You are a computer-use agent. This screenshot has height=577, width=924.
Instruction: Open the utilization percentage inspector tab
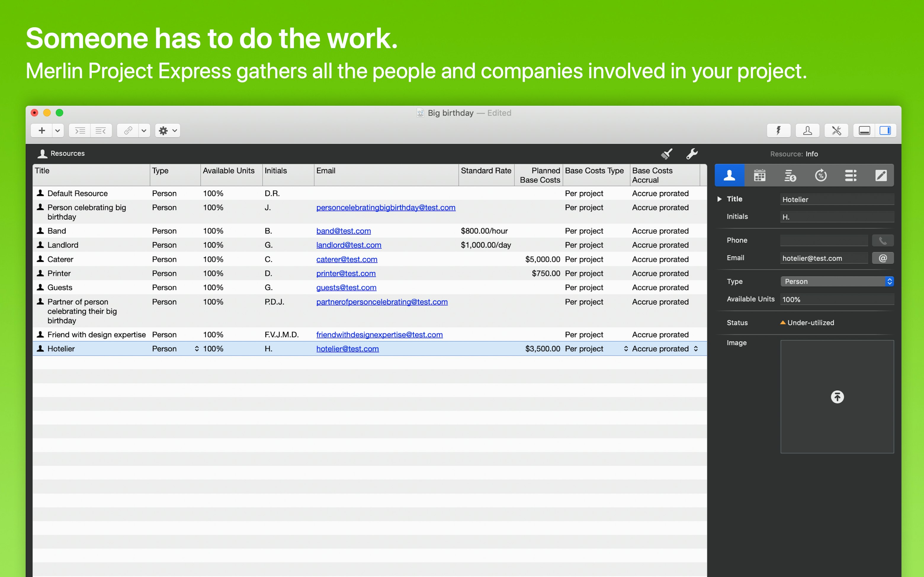[821, 175]
